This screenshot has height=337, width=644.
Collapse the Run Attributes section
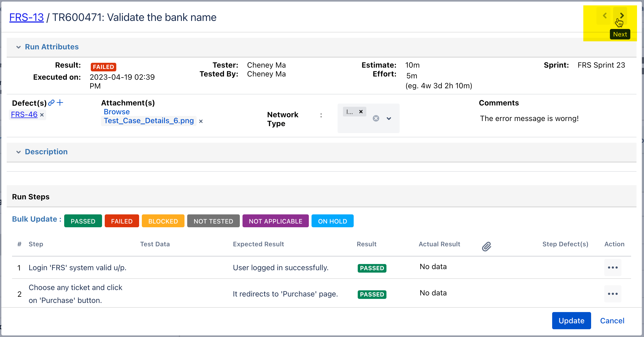coord(19,47)
